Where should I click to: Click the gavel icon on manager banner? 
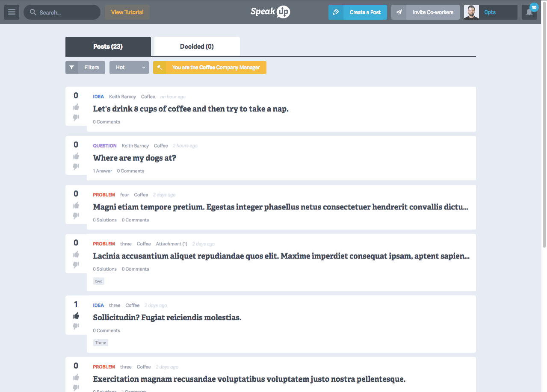[x=160, y=68]
